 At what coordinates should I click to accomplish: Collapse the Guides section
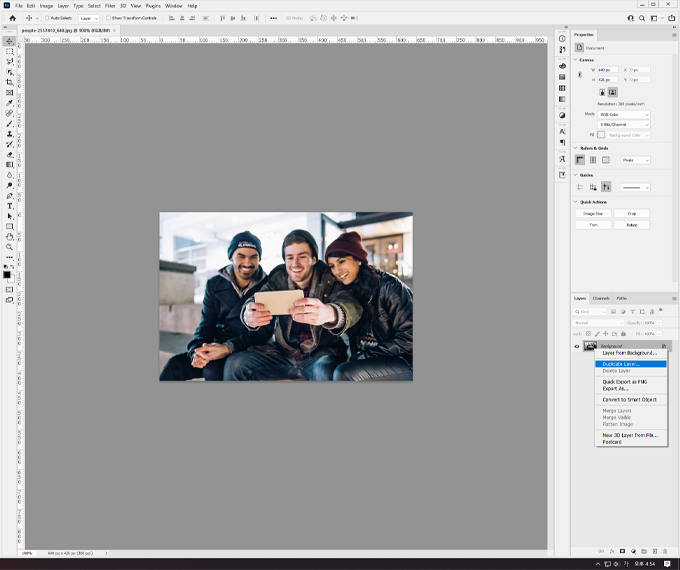pos(575,175)
